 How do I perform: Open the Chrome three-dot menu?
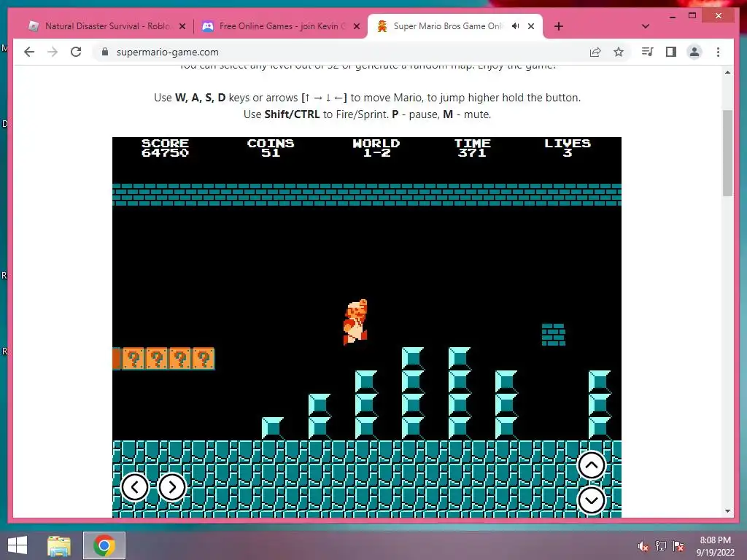[x=718, y=52]
